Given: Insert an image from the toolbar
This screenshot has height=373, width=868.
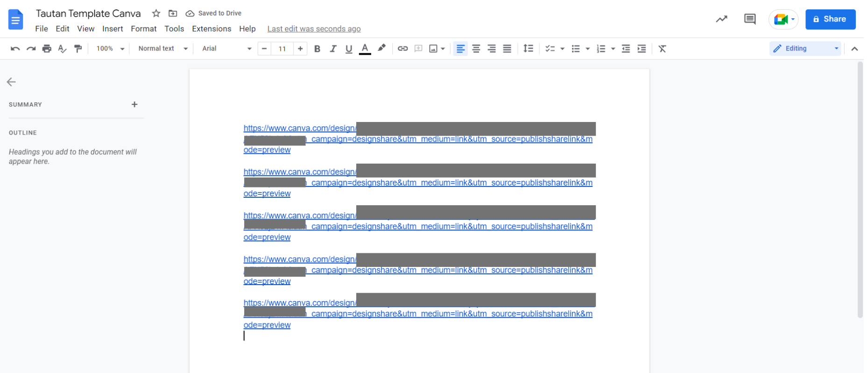Looking at the screenshot, I should (433, 49).
